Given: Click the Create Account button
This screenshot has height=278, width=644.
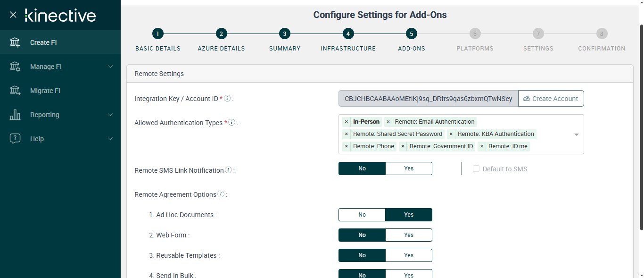Looking at the screenshot, I should tap(551, 99).
